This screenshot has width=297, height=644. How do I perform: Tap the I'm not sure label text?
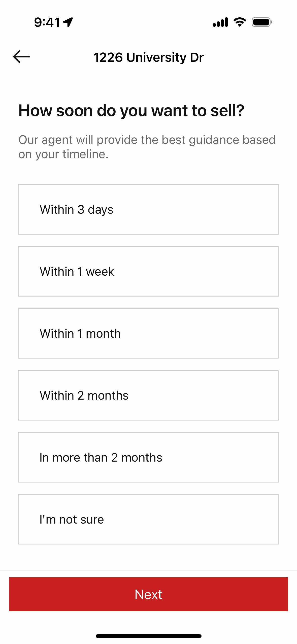[x=72, y=520]
